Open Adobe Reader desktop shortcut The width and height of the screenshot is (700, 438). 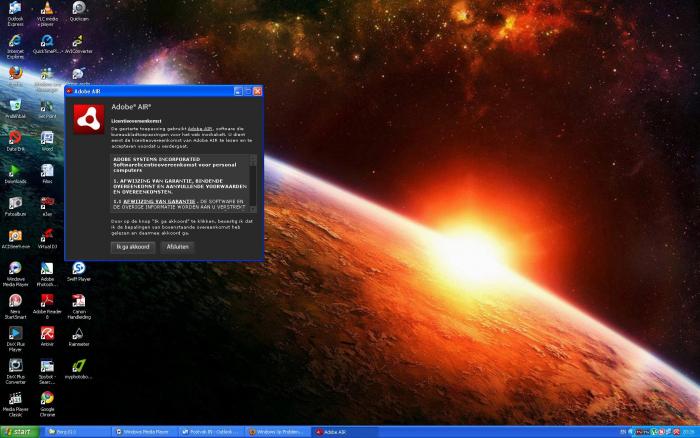click(47, 306)
